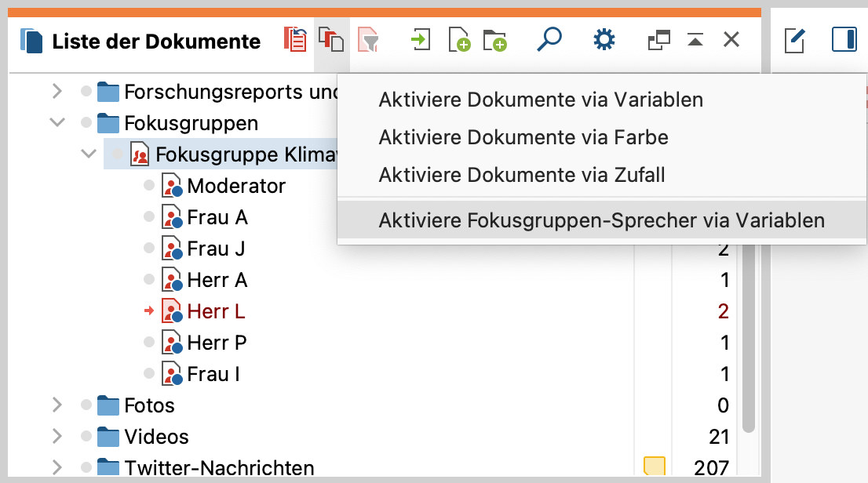Click the Moderator speaker document icon
The image size is (868, 483).
point(172,186)
